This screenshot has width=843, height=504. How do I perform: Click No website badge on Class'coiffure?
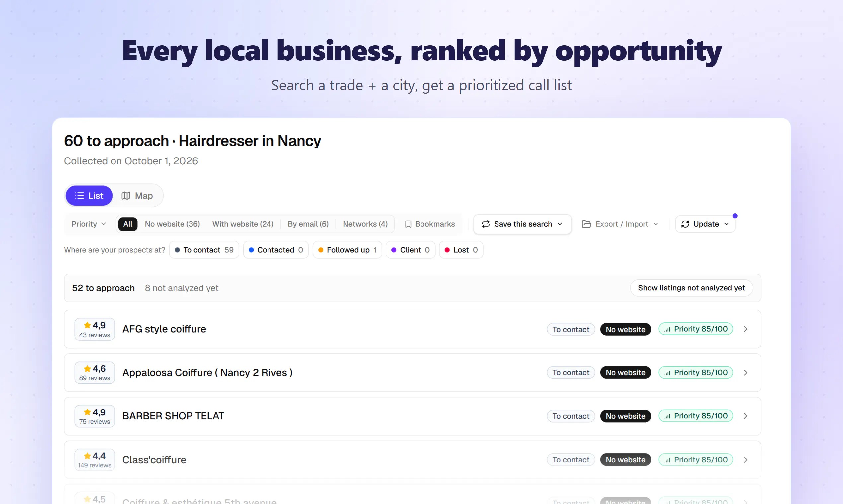pyautogui.click(x=626, y=460)
